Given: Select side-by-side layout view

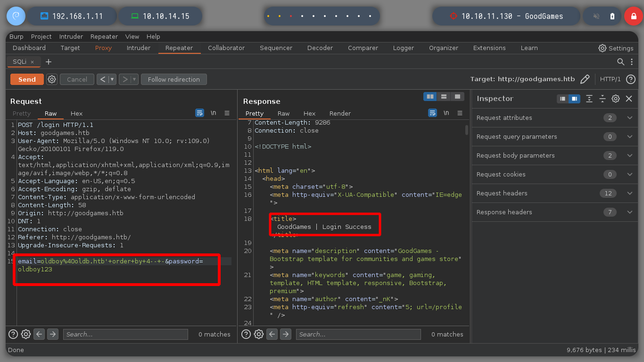Looking at the screenshot, I should [x=430, y=96].
